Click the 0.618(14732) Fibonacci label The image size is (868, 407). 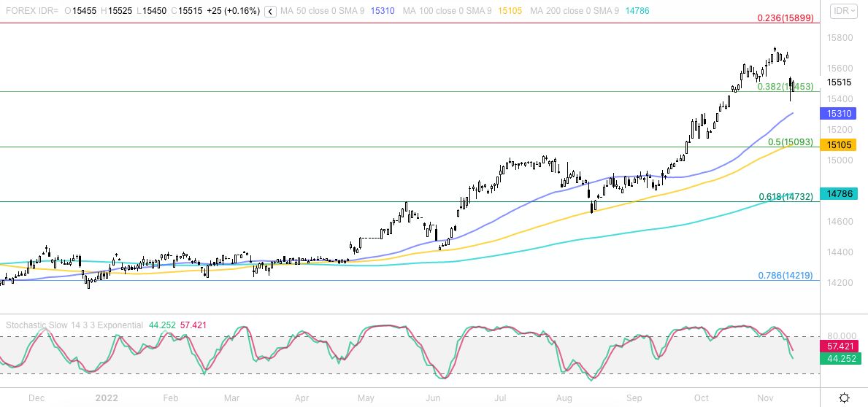pos(786,197)
